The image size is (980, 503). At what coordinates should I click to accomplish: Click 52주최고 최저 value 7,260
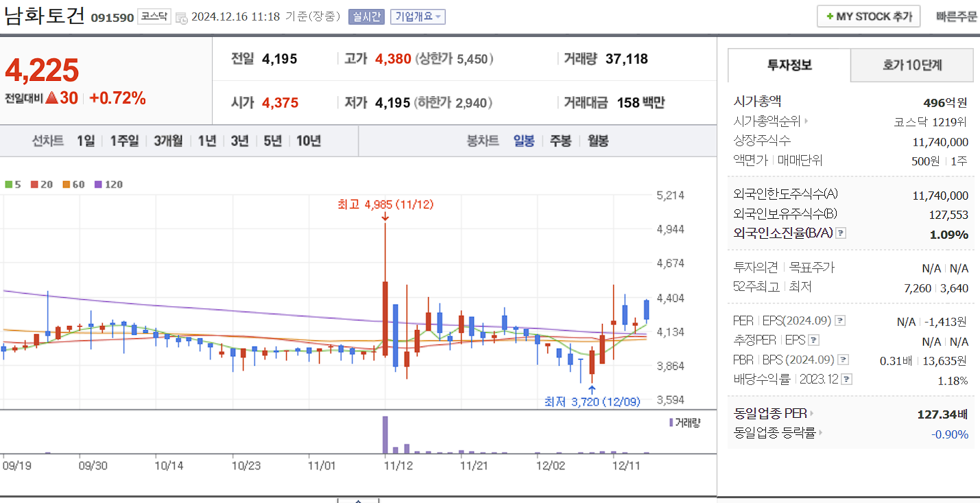coord(918,288)
